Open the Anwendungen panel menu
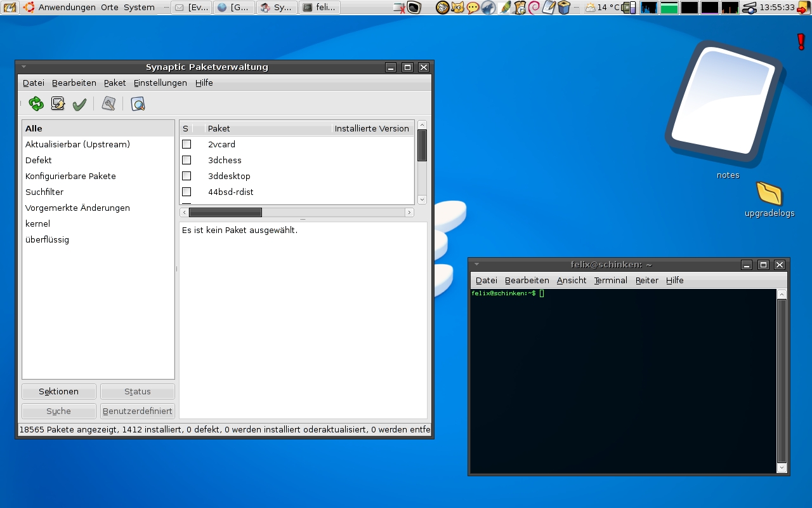812x508 pixels. coord(67,8)
